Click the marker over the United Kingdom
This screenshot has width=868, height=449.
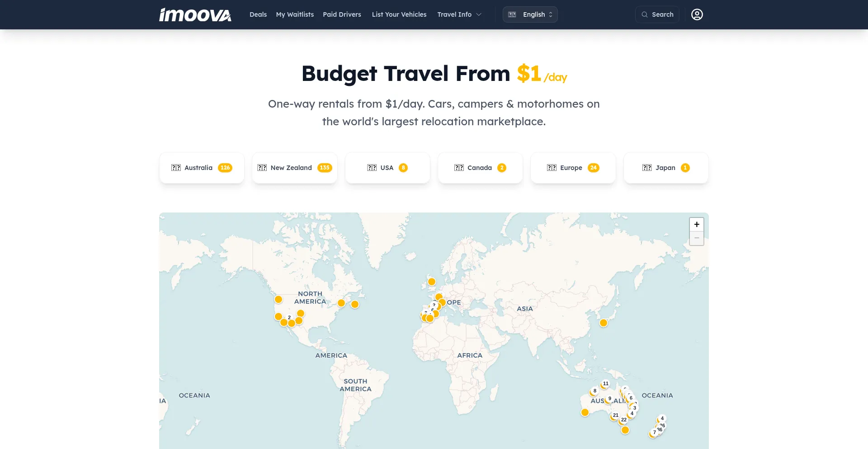pyautogui.click(x=432, y=282)
